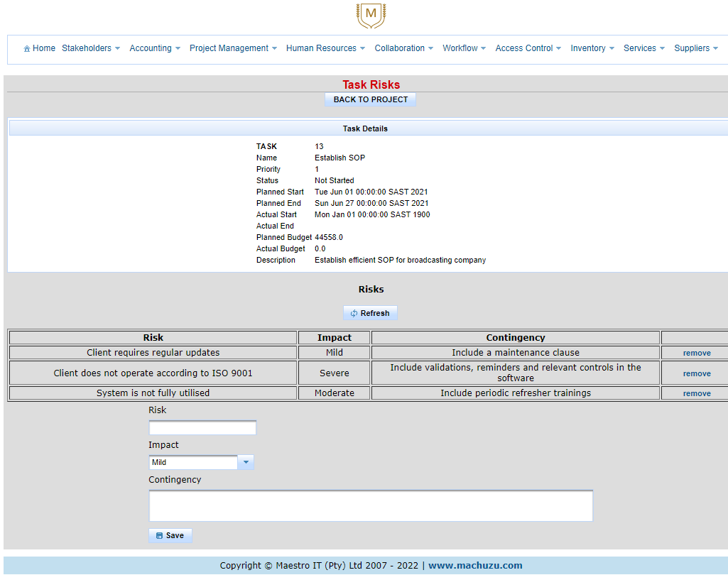Expand the Human Resources menu

tap(325, 48)
